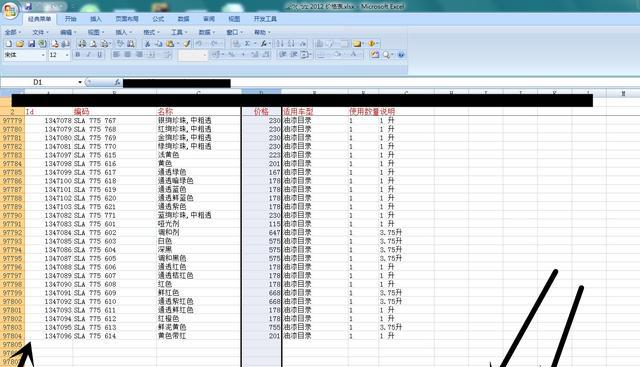Image resolution: width=640 pixels, height=367 pixels.
Task: Click the Font Color A icon
Action: point(353,55)
